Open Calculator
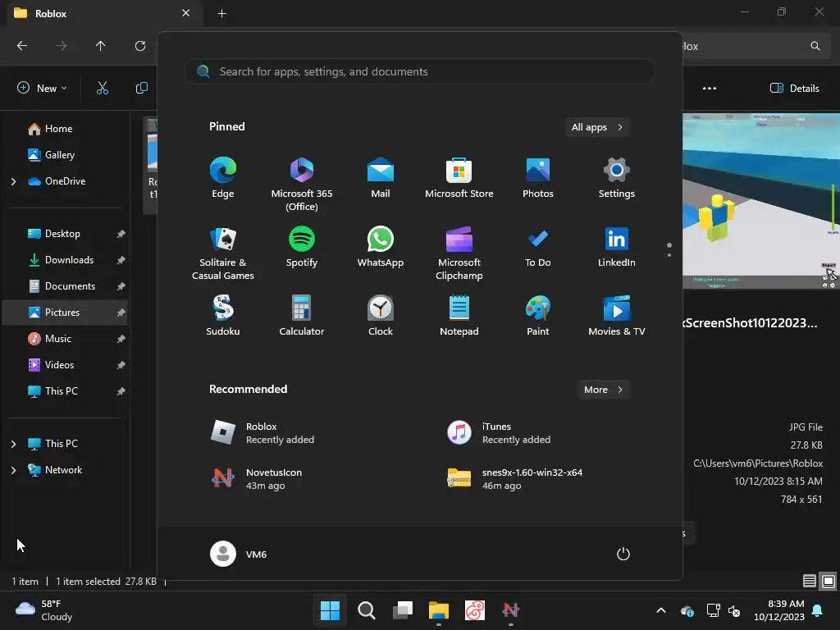Viewport: 840px width, 630px height. (302, 316)
